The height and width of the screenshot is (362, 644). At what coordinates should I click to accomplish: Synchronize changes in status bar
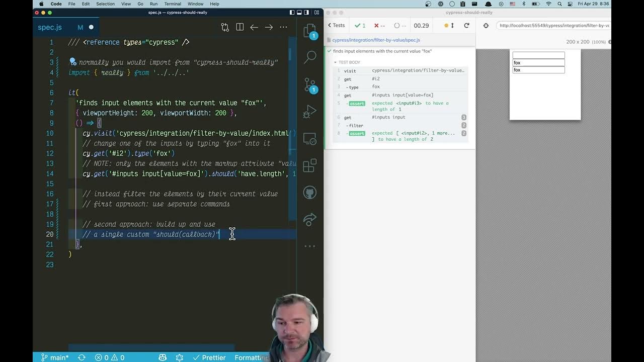(x=82, y=357)
